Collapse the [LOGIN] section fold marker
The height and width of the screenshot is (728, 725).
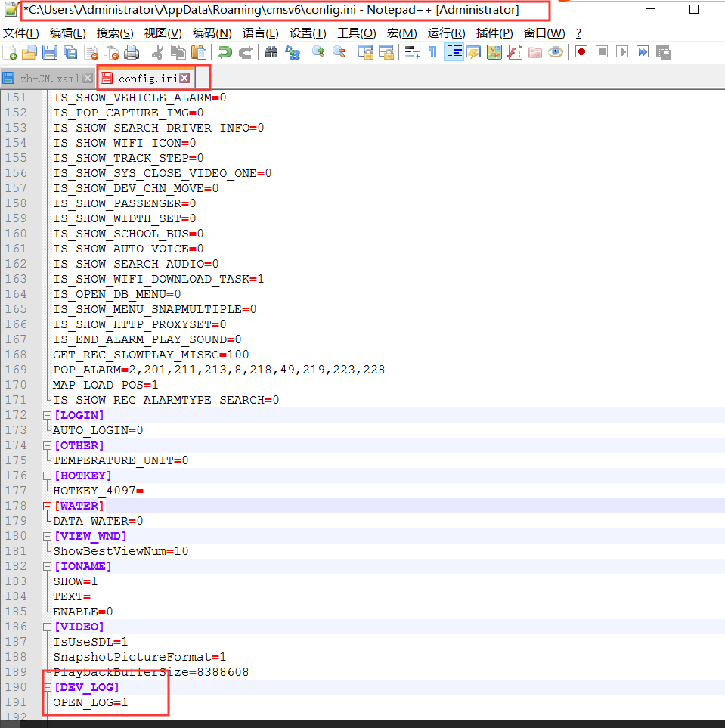tap(47, 416)
